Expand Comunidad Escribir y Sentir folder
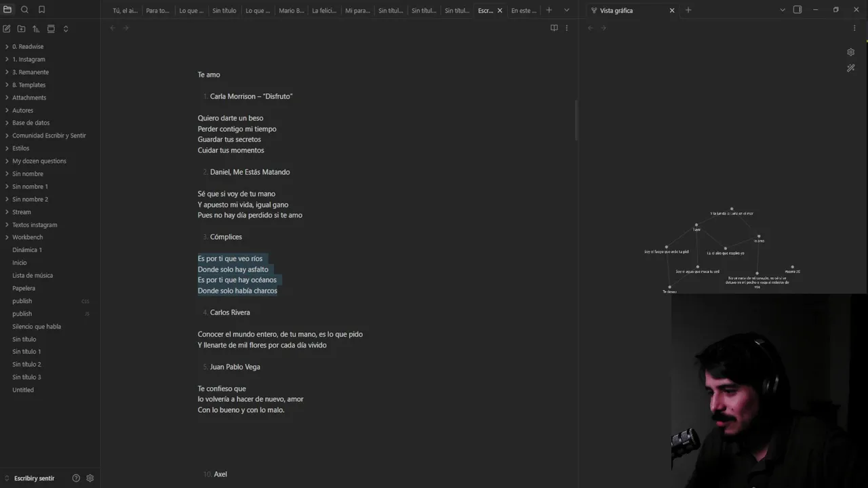Viewport: 868px width, 488px height. [x=50, y=136]
